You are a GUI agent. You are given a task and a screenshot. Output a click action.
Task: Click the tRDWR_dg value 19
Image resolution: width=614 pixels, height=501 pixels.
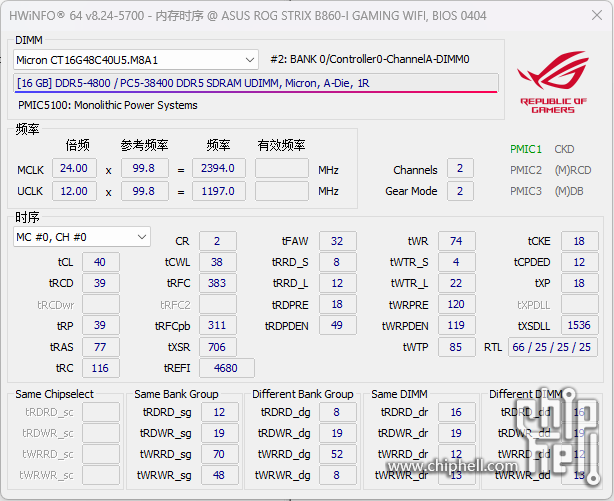coord(338,433)
